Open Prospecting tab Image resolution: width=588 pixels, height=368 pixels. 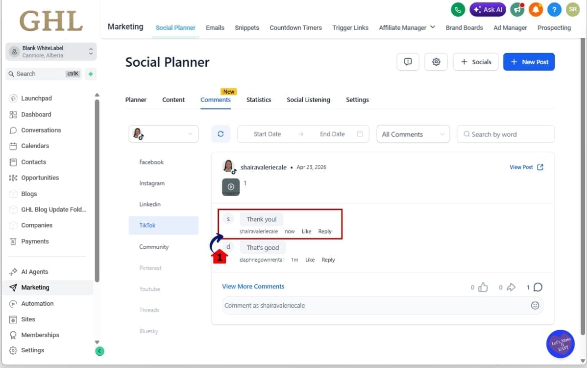[554, 27]
